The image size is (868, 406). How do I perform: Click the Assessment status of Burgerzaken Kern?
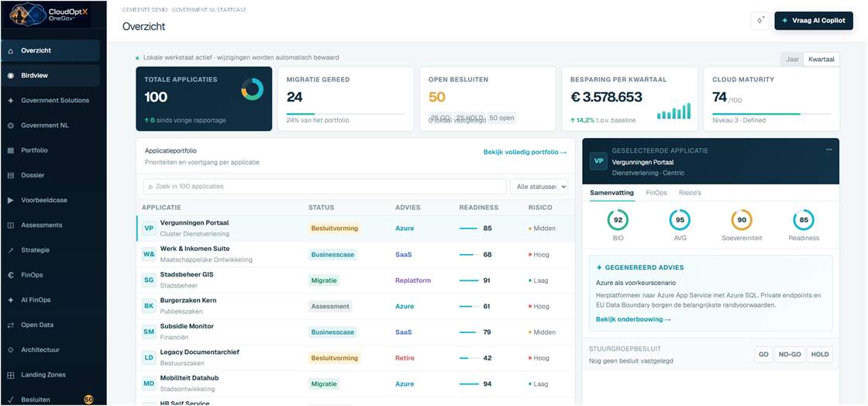tap(330, 306)
